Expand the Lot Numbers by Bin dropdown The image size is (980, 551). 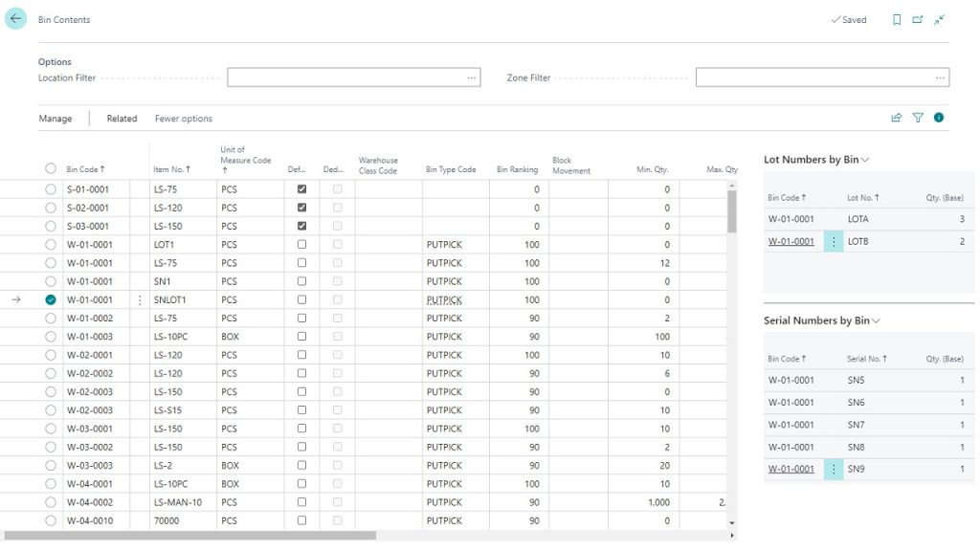tap(865, 160)
